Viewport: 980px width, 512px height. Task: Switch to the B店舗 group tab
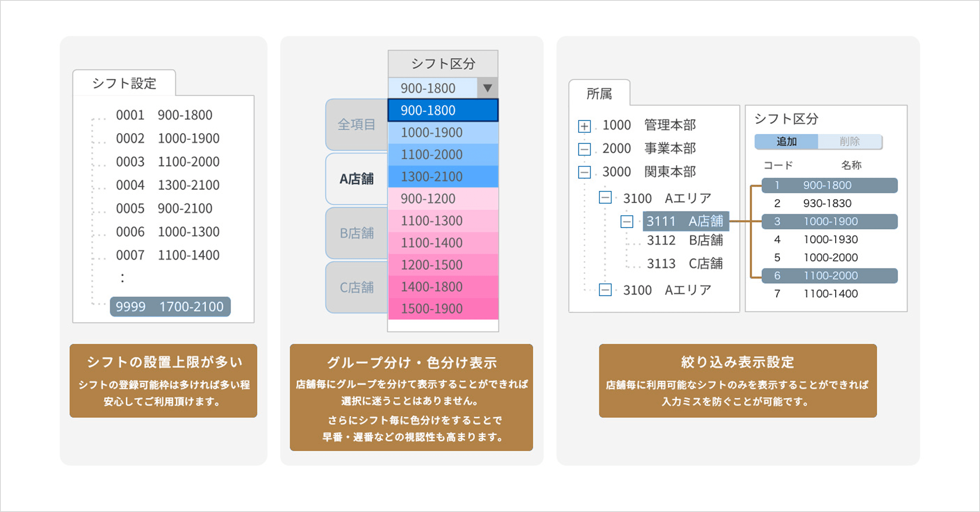(x=357, y=233)
